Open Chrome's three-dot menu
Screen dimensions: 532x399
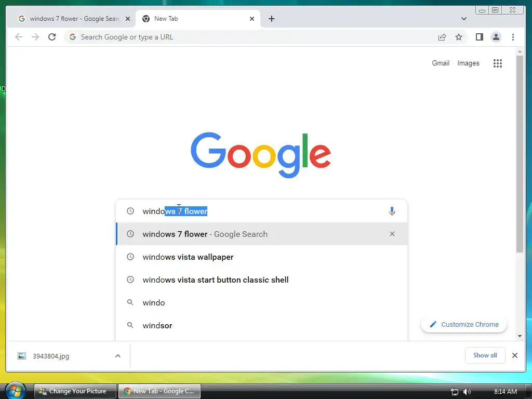513,37
